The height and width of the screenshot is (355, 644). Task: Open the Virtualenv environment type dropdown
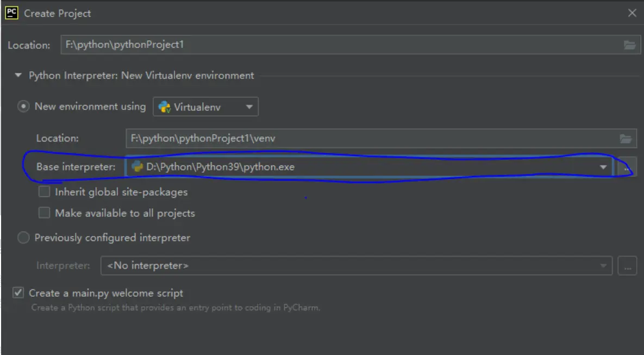tap(206, 107)
